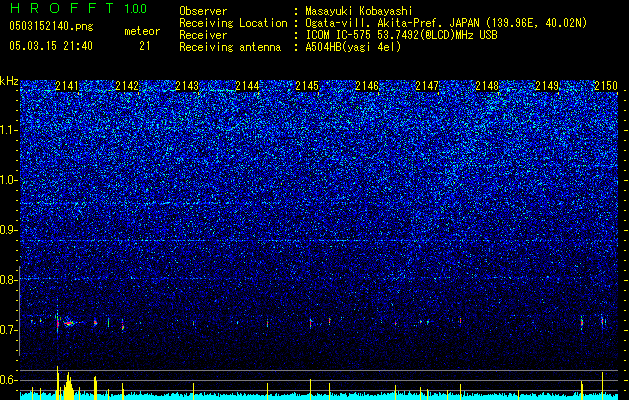Viewport: 629px width, 400px height.
Task: Click the "Receiving antenna" label
Action: point(230,47)
